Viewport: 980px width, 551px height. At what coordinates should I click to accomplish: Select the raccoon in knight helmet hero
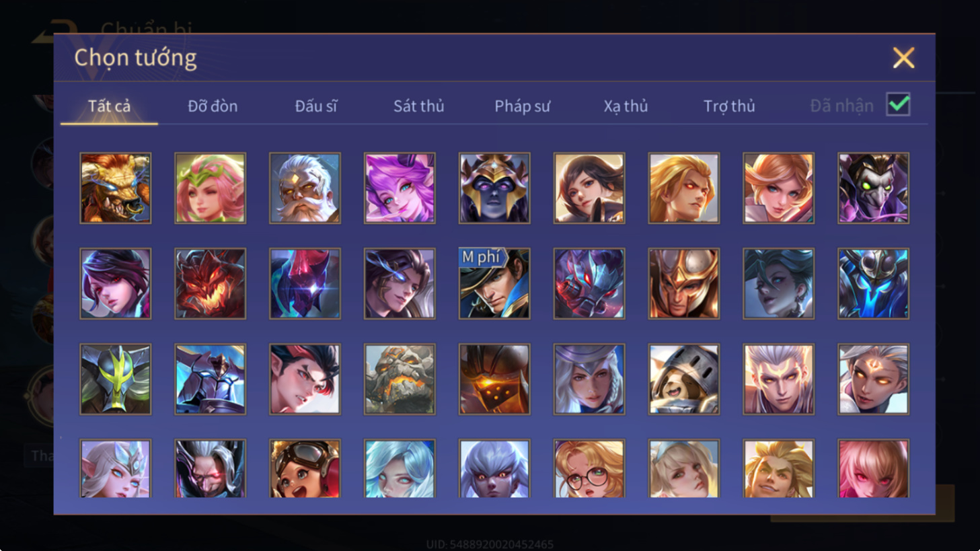(683, 379)
